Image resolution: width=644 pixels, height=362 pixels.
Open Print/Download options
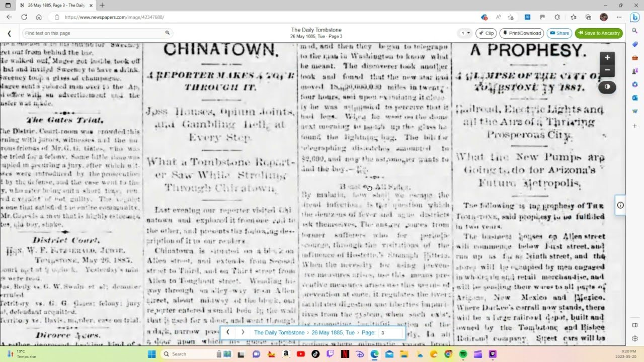(521, 33)
